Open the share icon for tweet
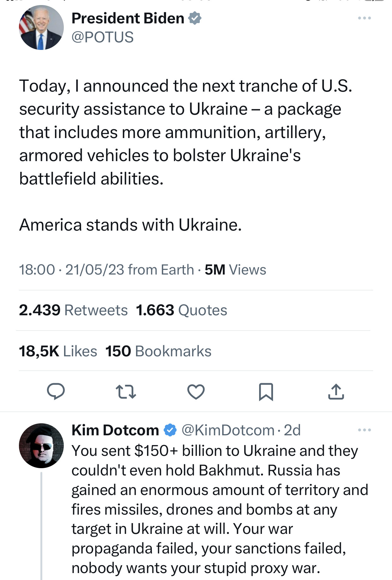Image resolution: width=392 pixels, height=580 pixels. tap(336, 392)
